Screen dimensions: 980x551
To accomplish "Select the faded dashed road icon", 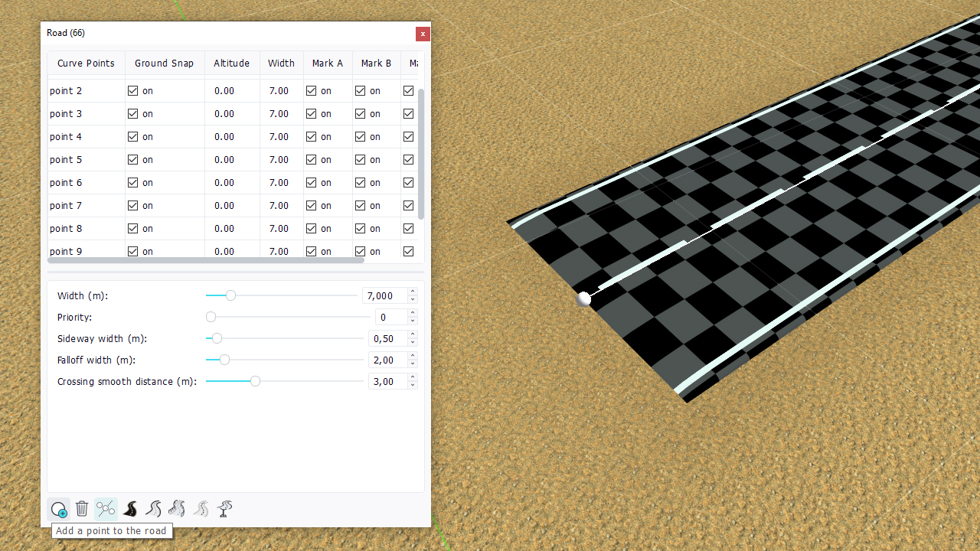I will [x=201, y=509].
